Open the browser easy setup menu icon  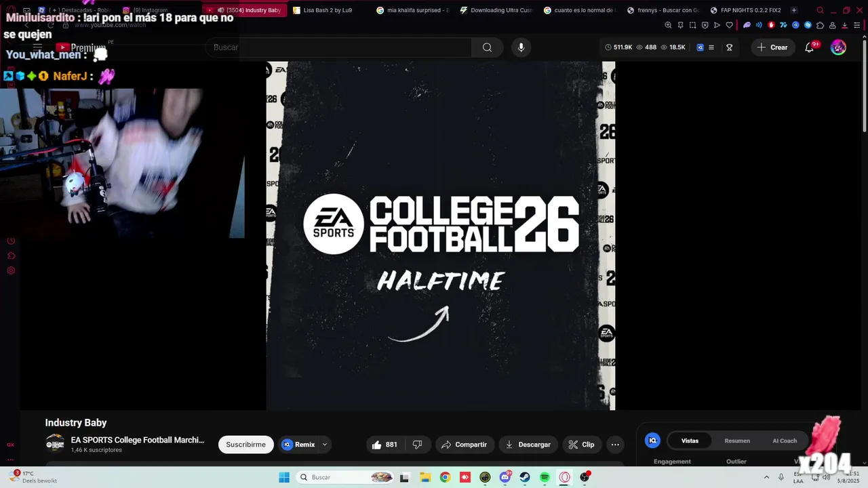[x=856, y=25]
